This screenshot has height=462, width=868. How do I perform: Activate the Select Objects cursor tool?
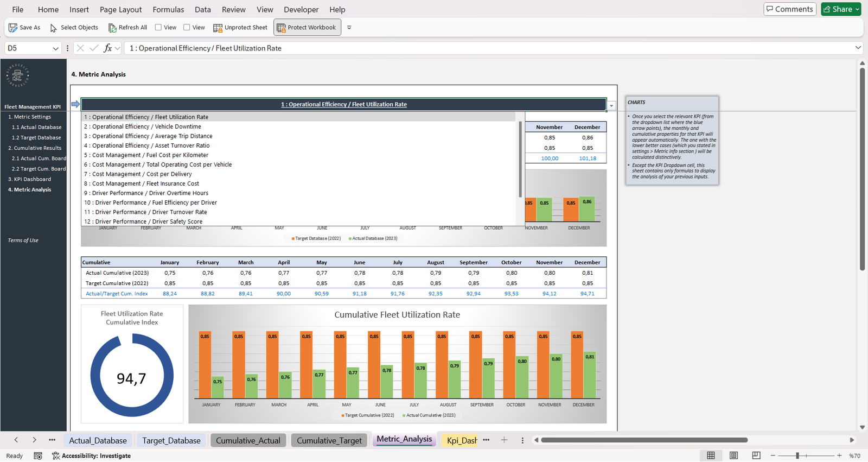coord(53,28)
